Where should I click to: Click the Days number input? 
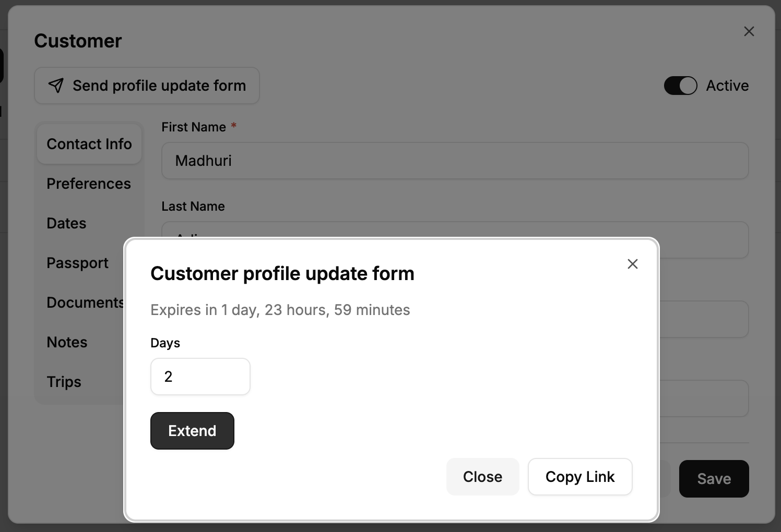(200, 376)
